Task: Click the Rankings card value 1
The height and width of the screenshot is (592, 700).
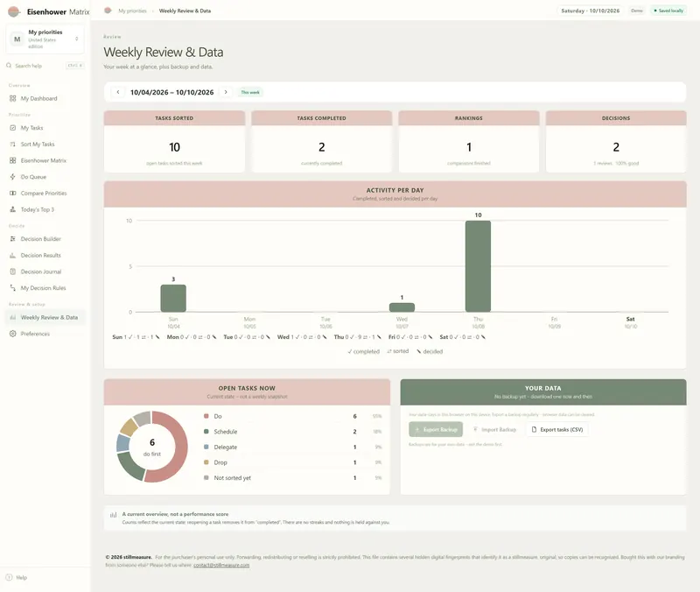Action: coord(469,147)
